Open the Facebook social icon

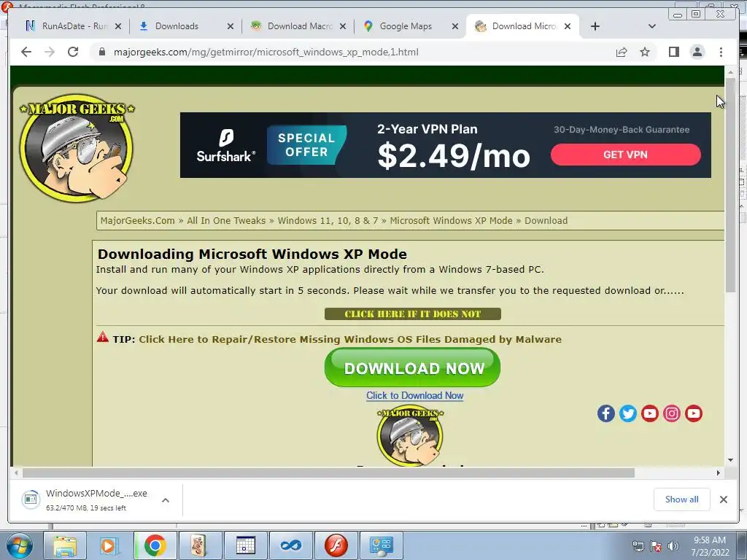pos(606,413)
